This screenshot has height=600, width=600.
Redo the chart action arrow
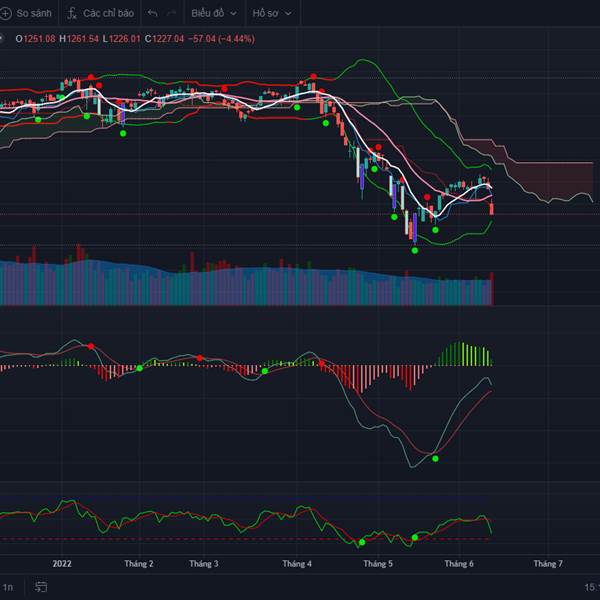pyautogui.click(x=171, y=13)
